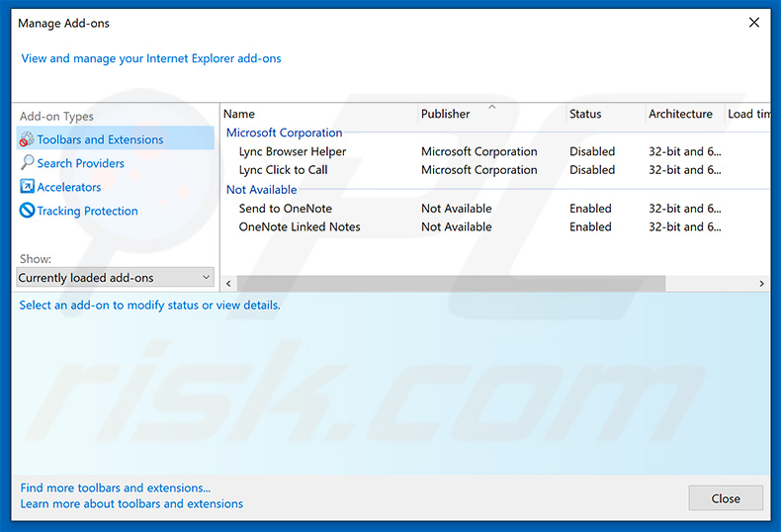Select the Lync Browser Helper add-on
Screen dimensions: 781x532
(x=293, y=151)
